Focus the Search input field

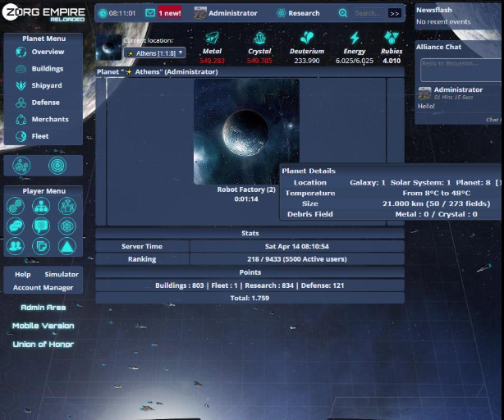369,13
